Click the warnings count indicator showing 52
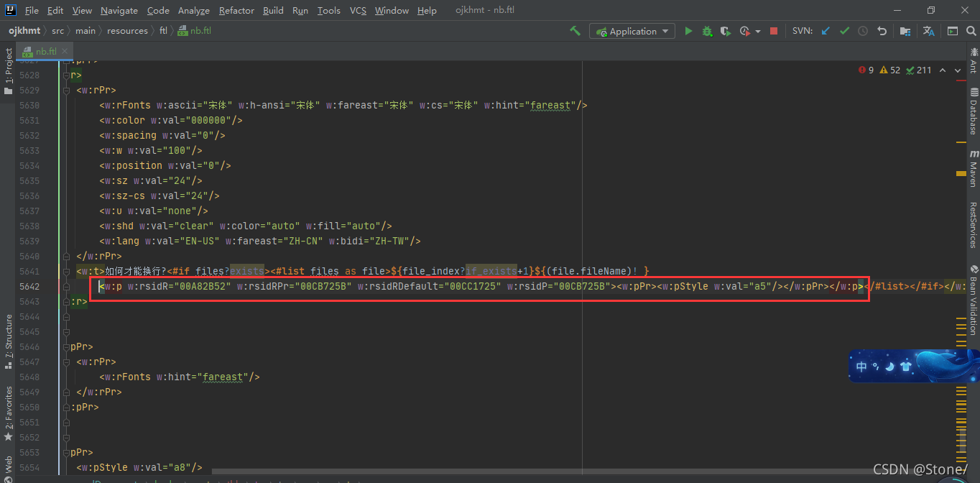The image size is (980, 483). click(x=889, y=70)
